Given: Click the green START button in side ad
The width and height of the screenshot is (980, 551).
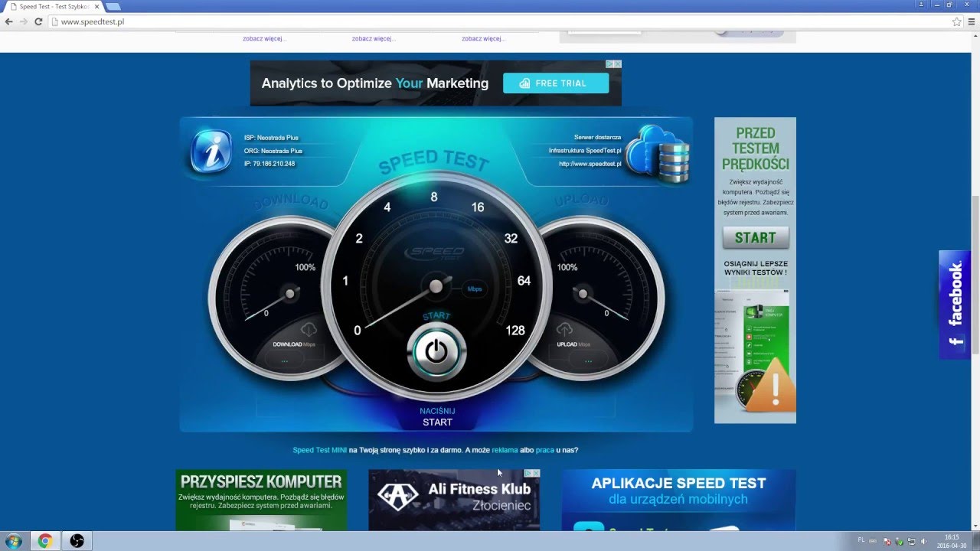Looking at the screenshot, I should (756, 238).
